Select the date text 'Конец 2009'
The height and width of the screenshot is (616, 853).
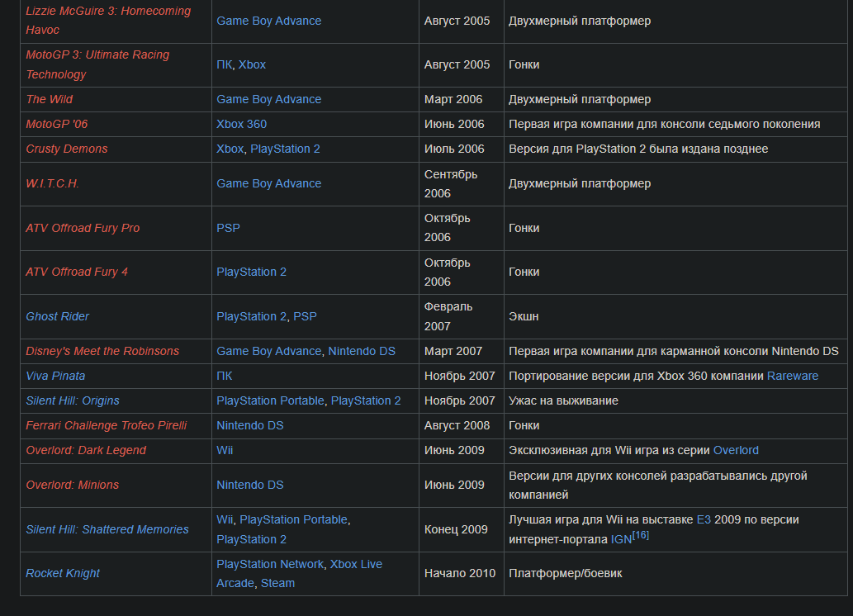coord(455,529)
